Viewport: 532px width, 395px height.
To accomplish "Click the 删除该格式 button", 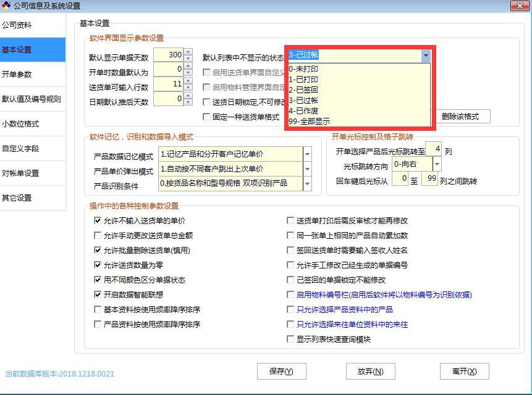I will [x=461, y=117].
